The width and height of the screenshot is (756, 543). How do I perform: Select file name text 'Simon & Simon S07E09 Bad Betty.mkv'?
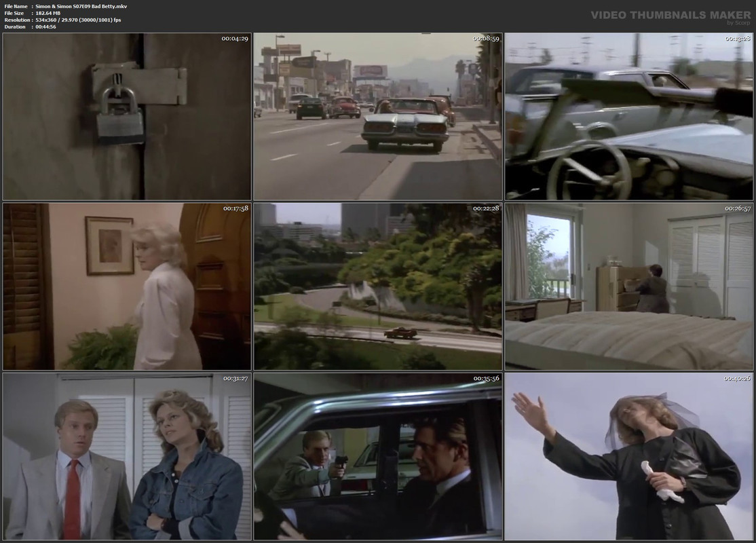(81, 6)
